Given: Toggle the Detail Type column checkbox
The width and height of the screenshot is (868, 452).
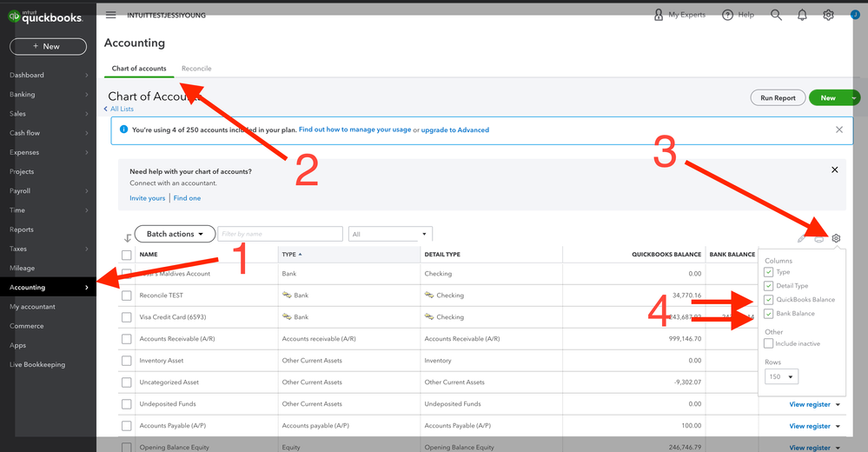Looking at the screenshot, I should pyautogui.click(x=768, y=286).
